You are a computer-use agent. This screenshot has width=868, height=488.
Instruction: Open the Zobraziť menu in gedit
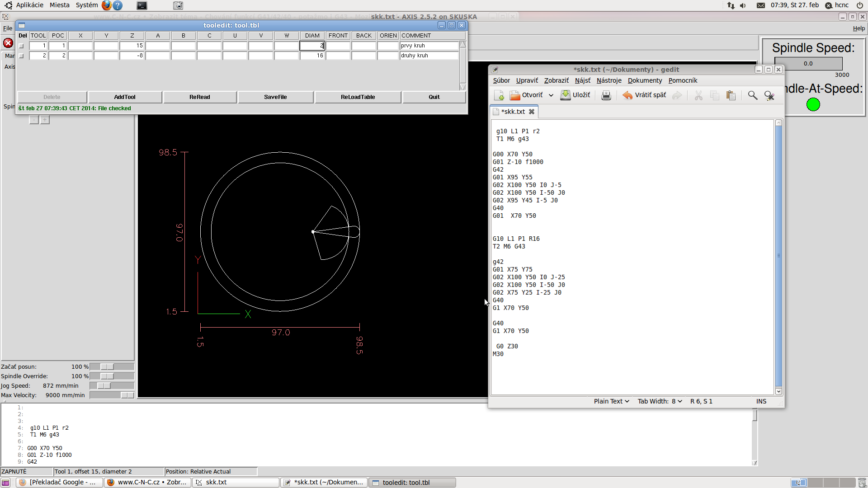(x=556, y=80)
